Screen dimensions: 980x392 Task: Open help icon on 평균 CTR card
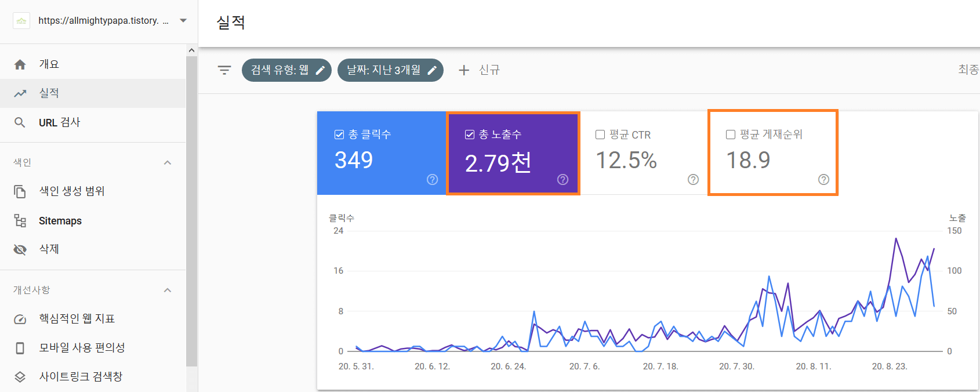[693, 179]
